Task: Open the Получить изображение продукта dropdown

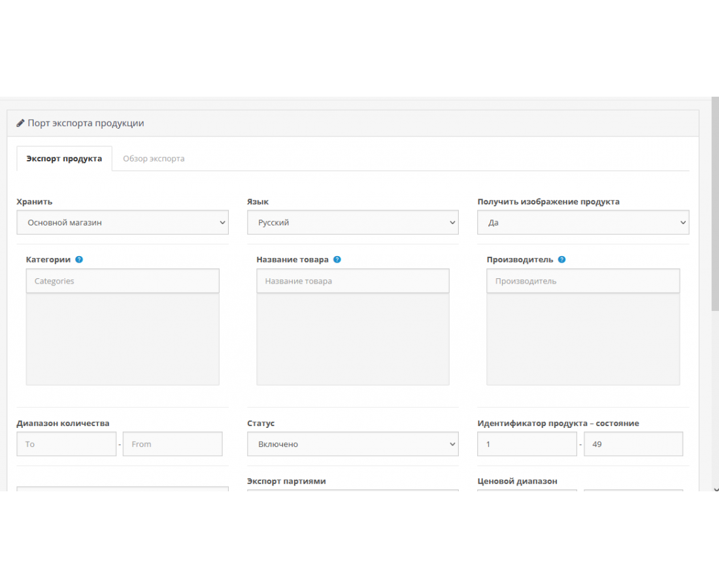Action: point(583,223)
